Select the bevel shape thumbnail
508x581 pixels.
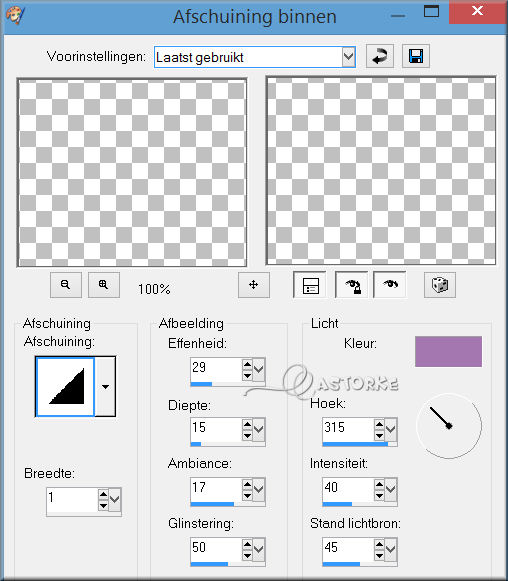coord(66,386)
